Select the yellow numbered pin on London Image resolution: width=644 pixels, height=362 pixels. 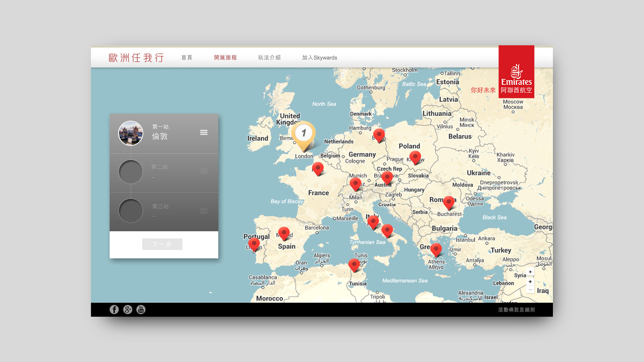(x=304, y=136)
